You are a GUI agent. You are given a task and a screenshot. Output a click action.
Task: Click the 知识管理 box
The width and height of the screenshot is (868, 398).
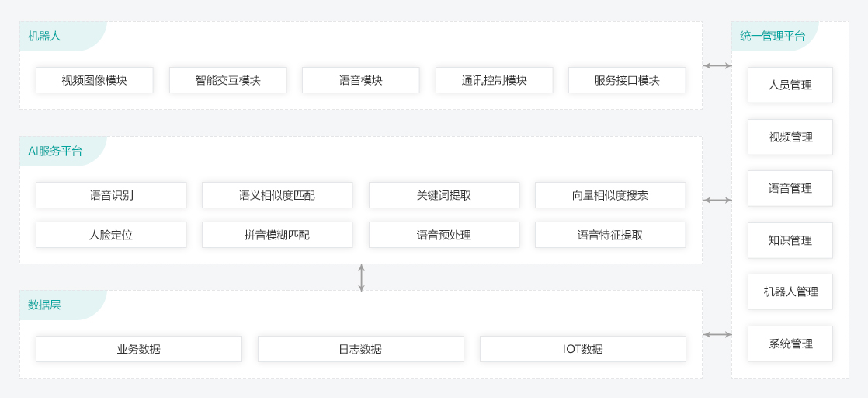[x=790, y=240]
